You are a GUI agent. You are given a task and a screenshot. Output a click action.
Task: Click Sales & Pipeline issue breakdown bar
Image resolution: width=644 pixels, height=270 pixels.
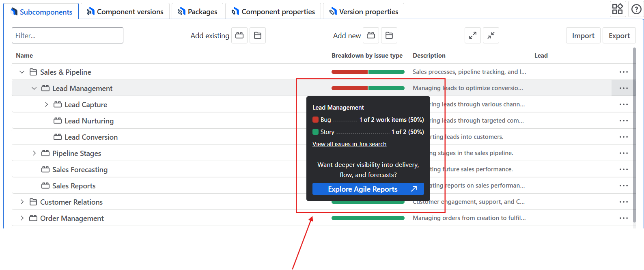tap(368, 72)
